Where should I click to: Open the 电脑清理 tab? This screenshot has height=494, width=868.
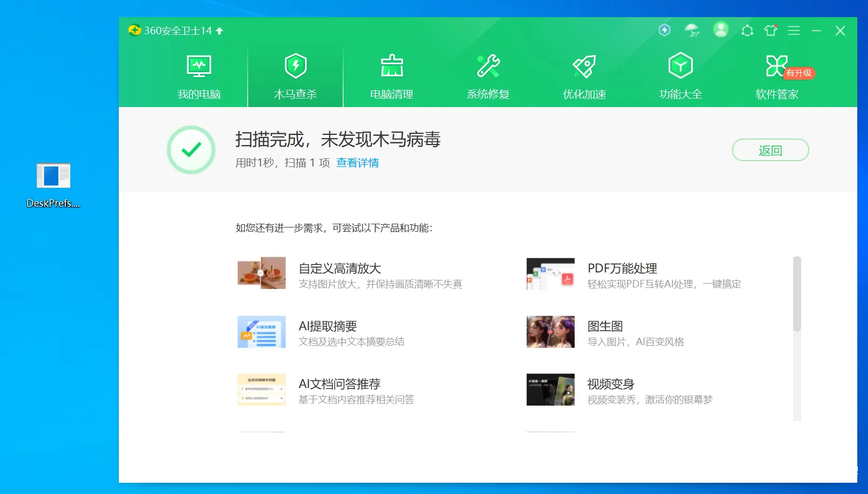[392, 77]
